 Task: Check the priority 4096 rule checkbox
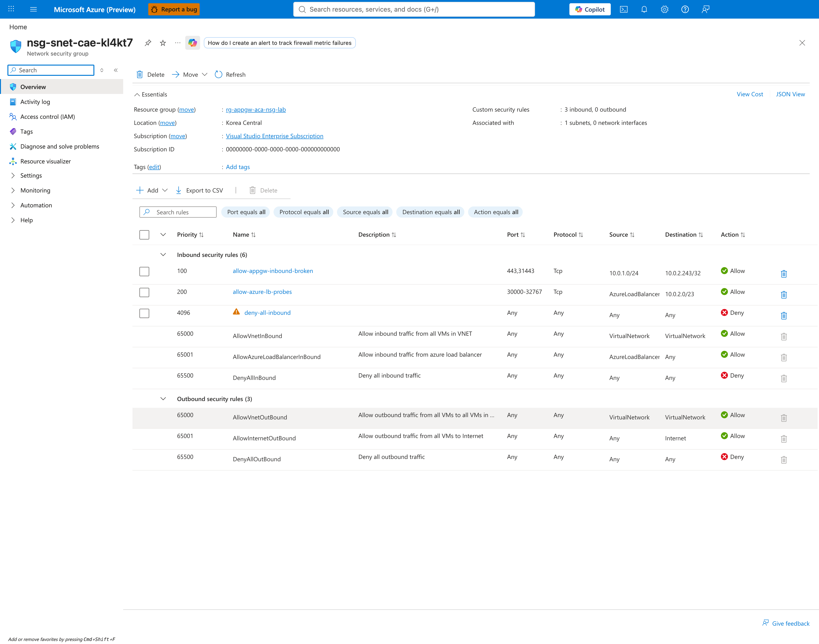coord(144,313)
